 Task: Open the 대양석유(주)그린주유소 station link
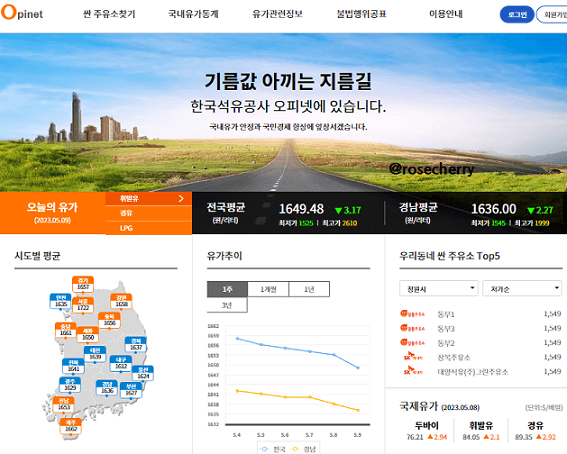[473, 372]
